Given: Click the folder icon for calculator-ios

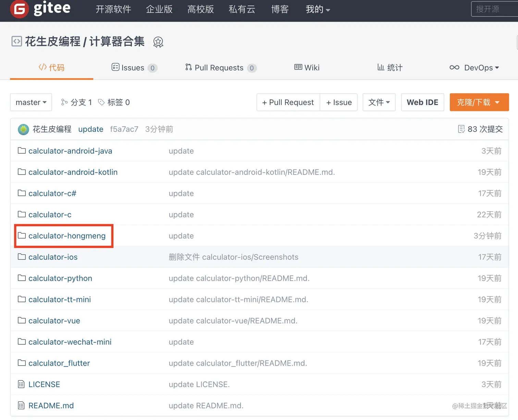Looking at the screenshot, I should point(22,257).
